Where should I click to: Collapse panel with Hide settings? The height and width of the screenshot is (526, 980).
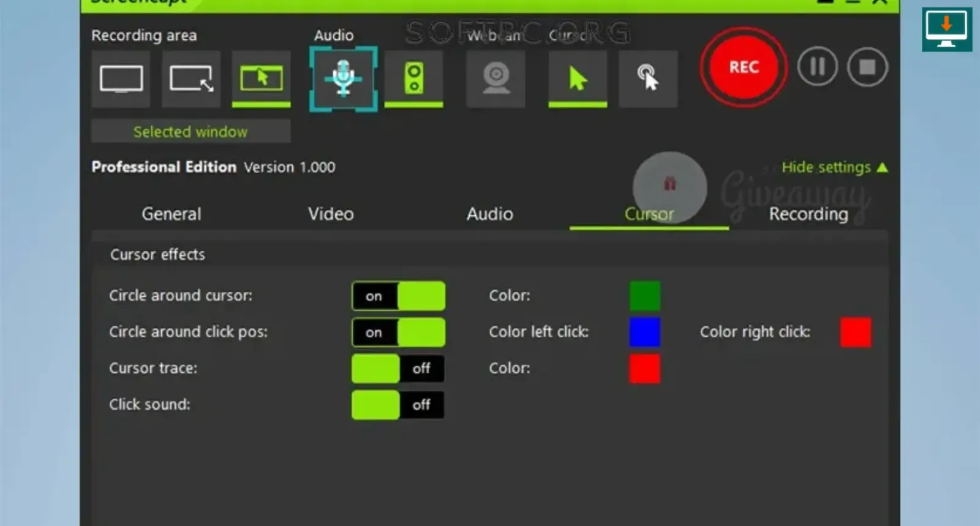point(834,167)
